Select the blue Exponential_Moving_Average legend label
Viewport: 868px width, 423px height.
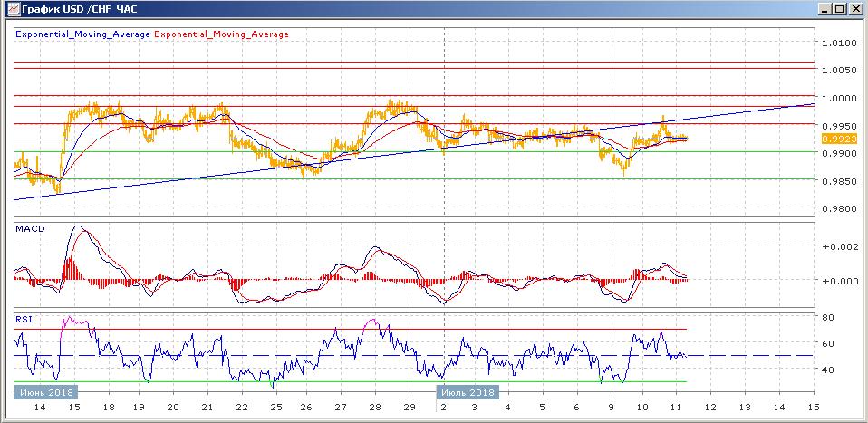click(x=82, y=34)
